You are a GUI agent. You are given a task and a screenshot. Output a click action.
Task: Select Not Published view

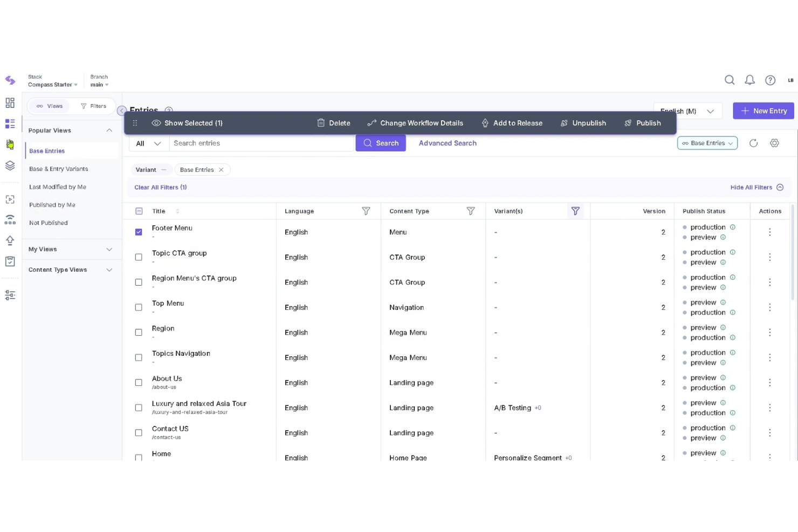49,223
